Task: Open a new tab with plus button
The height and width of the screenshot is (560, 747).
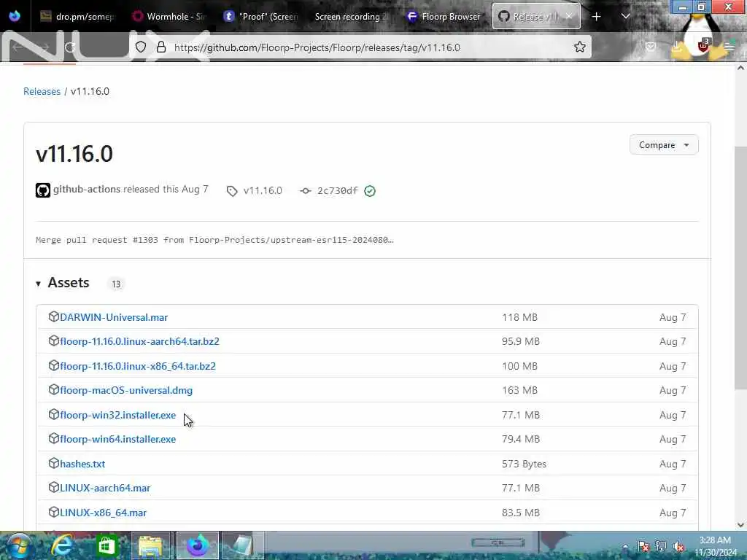Action: point(596,17)
